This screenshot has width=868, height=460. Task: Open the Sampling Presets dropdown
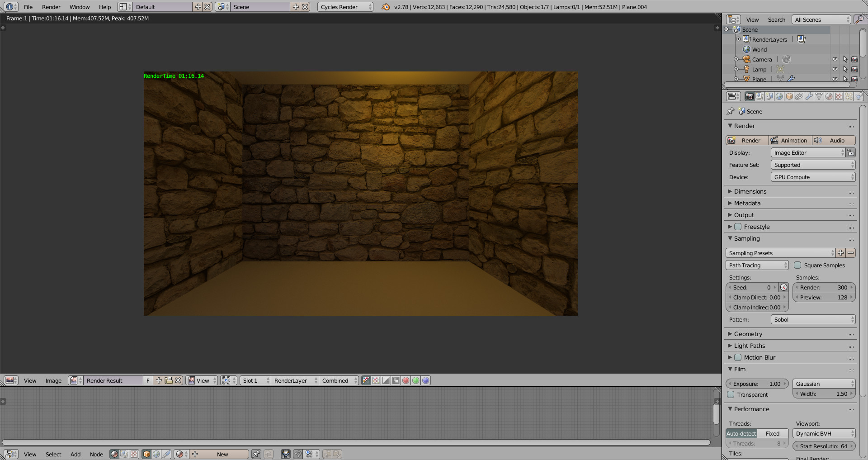pos(781,253)
